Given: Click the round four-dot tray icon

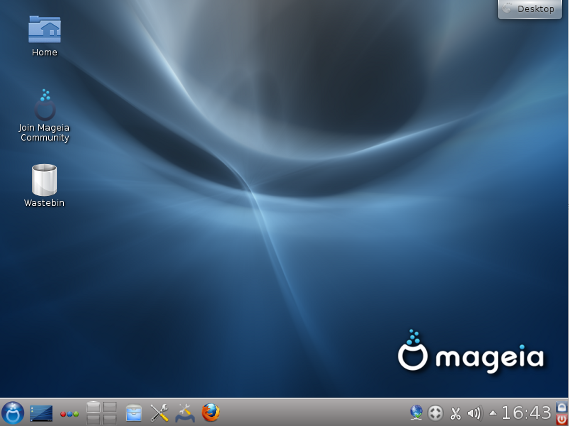Looking at the screenshot, I should pyautogui.click(x=435, y=413).
